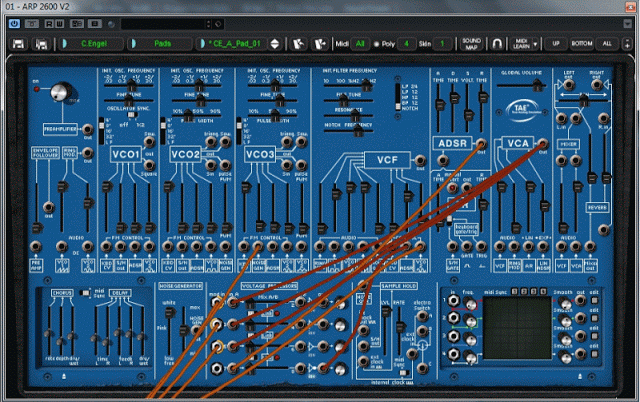
Task: Click the red manual start button
Action: pos(452,188)
